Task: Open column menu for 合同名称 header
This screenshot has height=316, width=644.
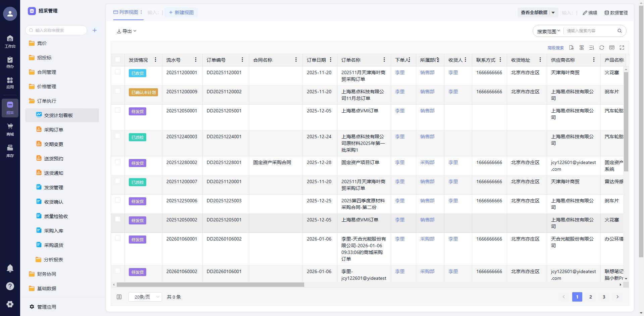Action: point(296,60)
